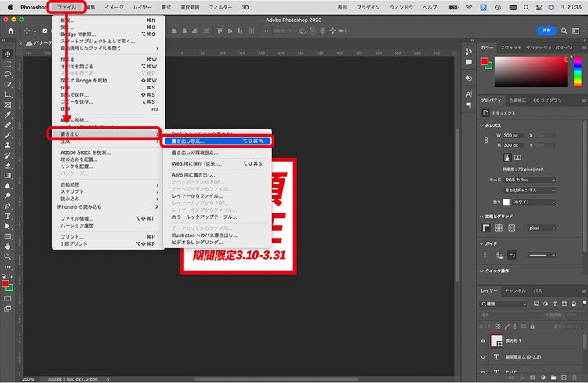Select the Frame tool

click(8, 104)
